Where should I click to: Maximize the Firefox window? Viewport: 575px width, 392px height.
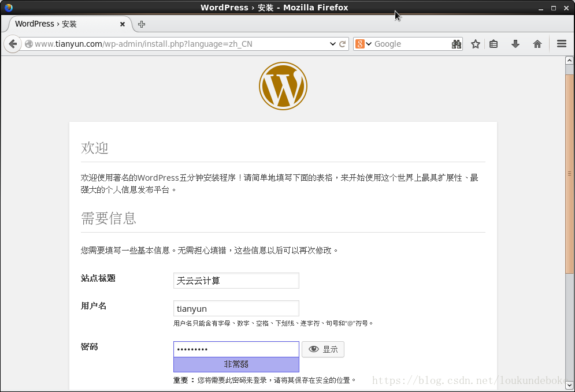tap(554, 8)
